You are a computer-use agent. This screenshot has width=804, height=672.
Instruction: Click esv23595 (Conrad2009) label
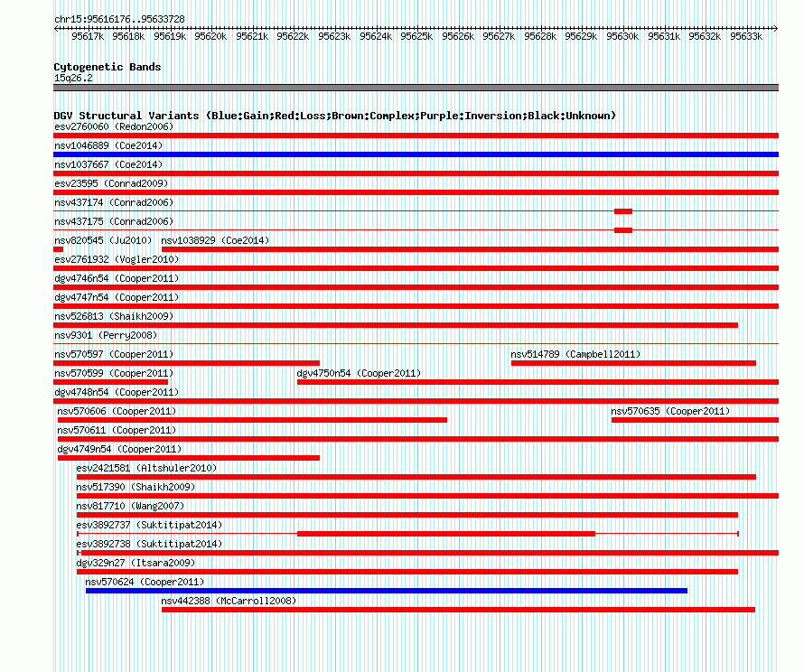(x=111, y=183)
